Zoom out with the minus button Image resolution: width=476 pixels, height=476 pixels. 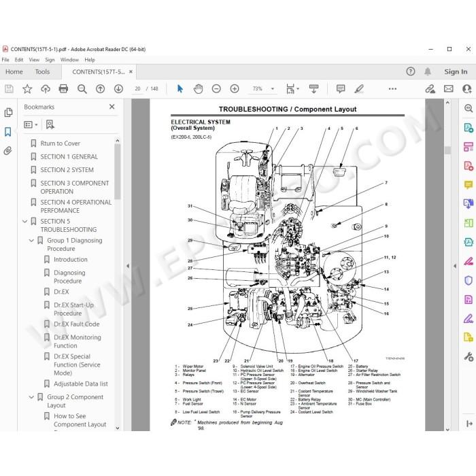(216, 88)
